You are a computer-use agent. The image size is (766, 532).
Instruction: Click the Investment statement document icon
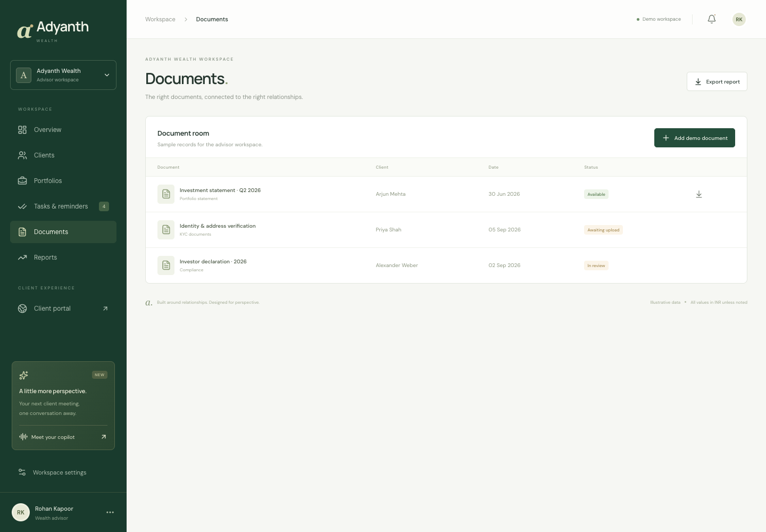click(166, 194)
